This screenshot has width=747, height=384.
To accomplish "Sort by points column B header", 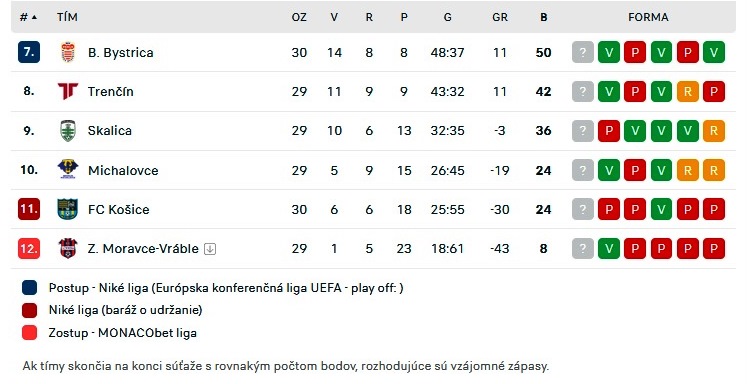I will click(544, 17).
